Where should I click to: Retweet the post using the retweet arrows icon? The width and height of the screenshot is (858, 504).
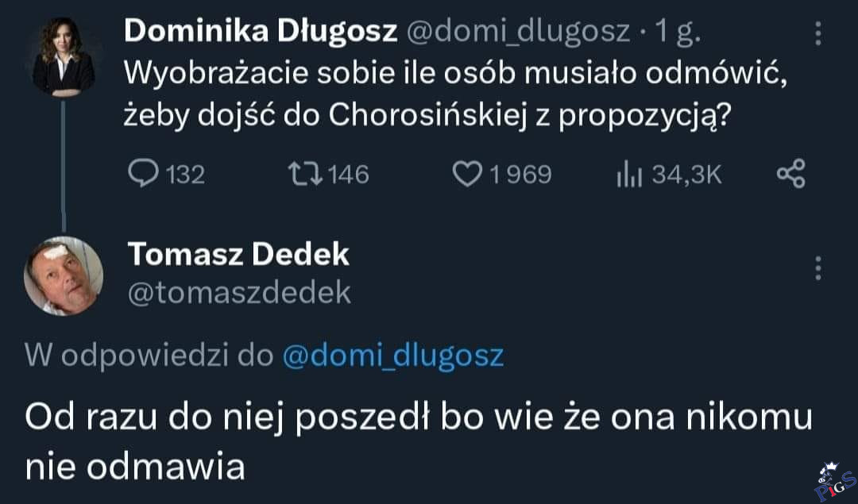307,174
